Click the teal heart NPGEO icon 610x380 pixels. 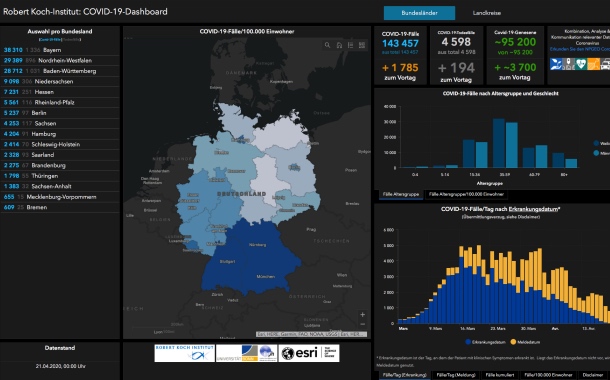[581, 64]
